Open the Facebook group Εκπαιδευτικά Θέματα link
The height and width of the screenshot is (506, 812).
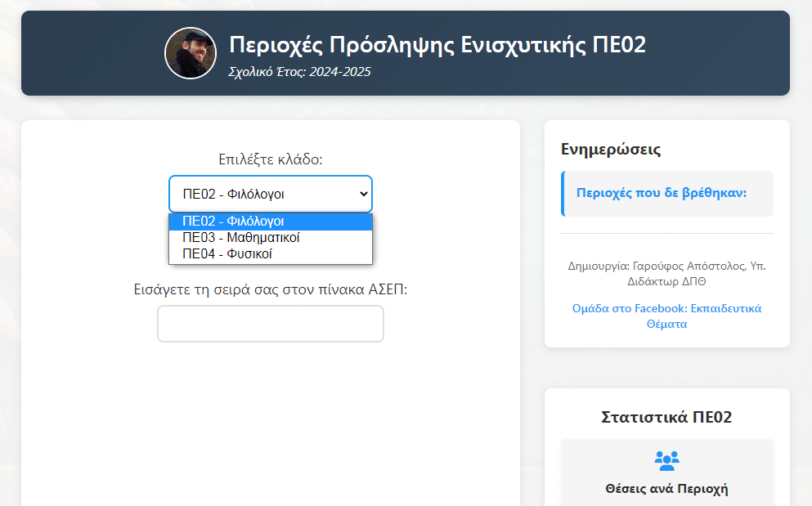666,316
